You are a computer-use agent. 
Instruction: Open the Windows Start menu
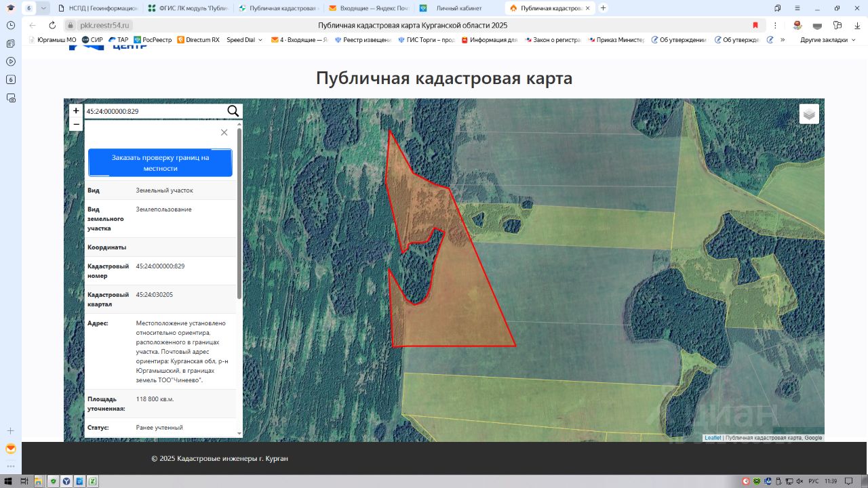click(8, 481)
